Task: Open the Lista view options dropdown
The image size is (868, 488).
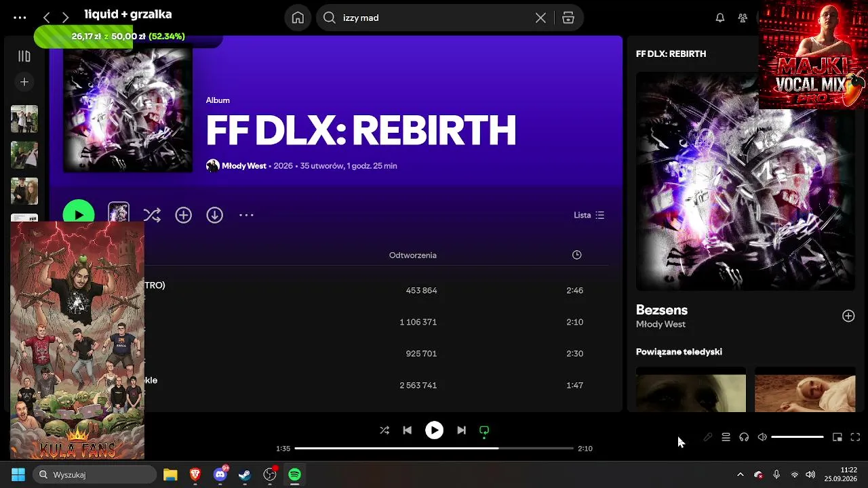Action: (x=589, y=215)
